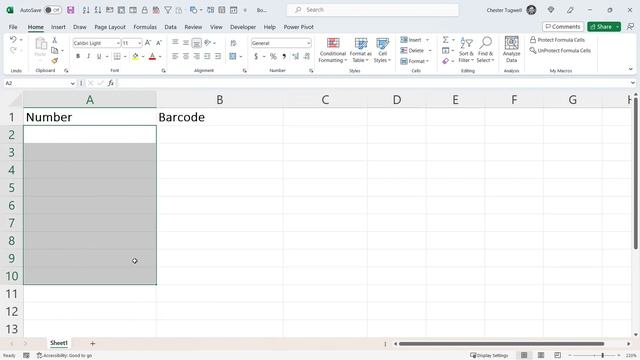Image resolution: width=640 pixels, height=360 pixels.
Task: Add a new sheet with the plus button
Action: tap(93, 344)
